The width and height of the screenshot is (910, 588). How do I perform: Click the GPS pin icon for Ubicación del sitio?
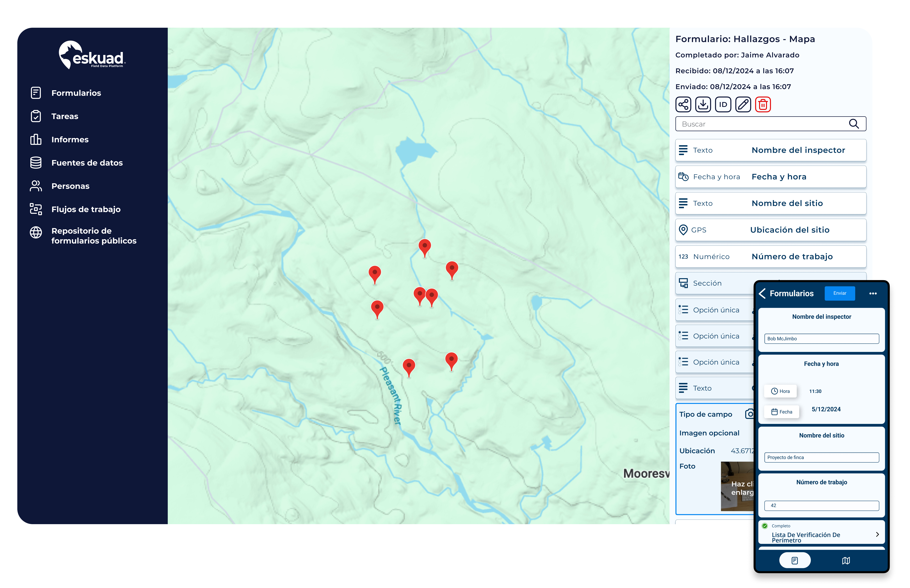point(683,230)
